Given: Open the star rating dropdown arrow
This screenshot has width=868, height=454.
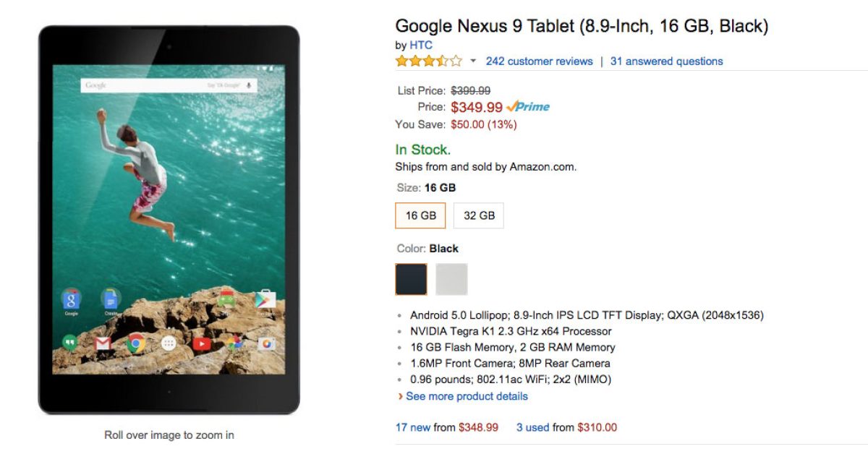Looking at the screenshot, I should click(x=473, y=61).
